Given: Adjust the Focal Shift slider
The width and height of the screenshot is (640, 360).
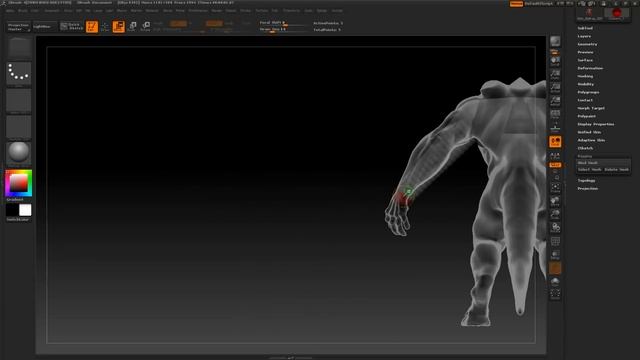Looking at the screenshot, I should 284,23.
